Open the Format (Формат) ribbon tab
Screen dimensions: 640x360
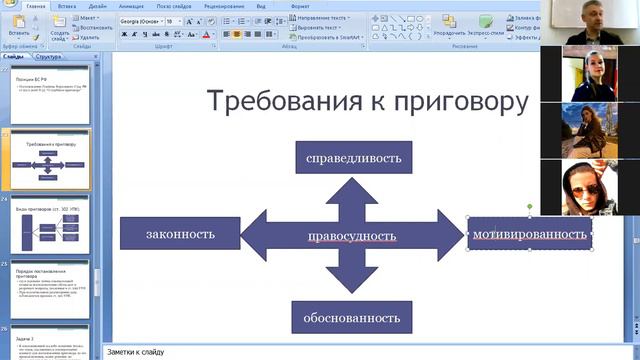tap(300, 6)
